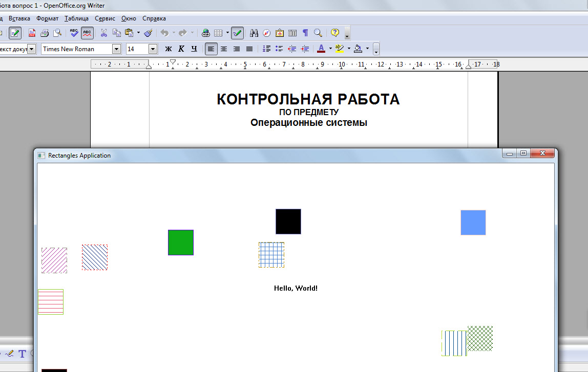Open the Окно menu
The height and width of the screenshot is (372, 588).
point(129,18)
